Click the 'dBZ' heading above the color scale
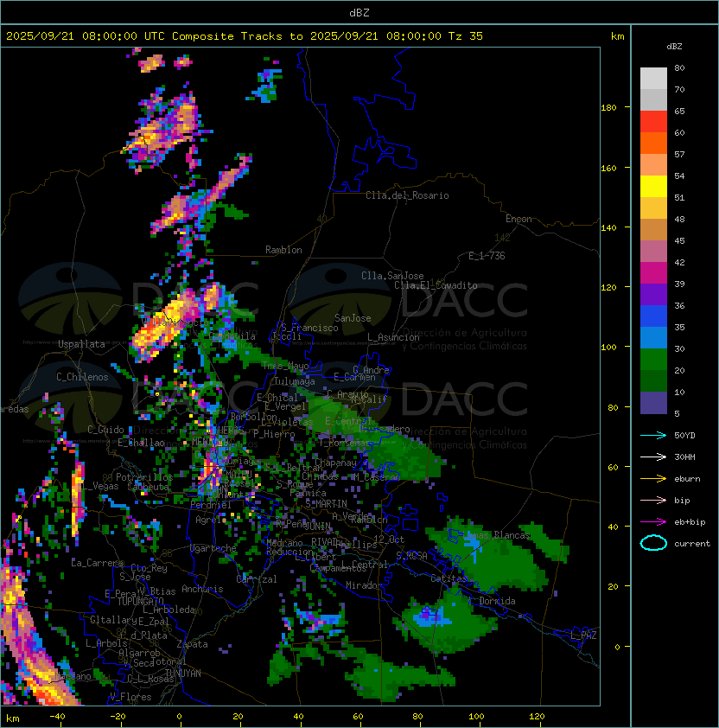 point(674,47)
